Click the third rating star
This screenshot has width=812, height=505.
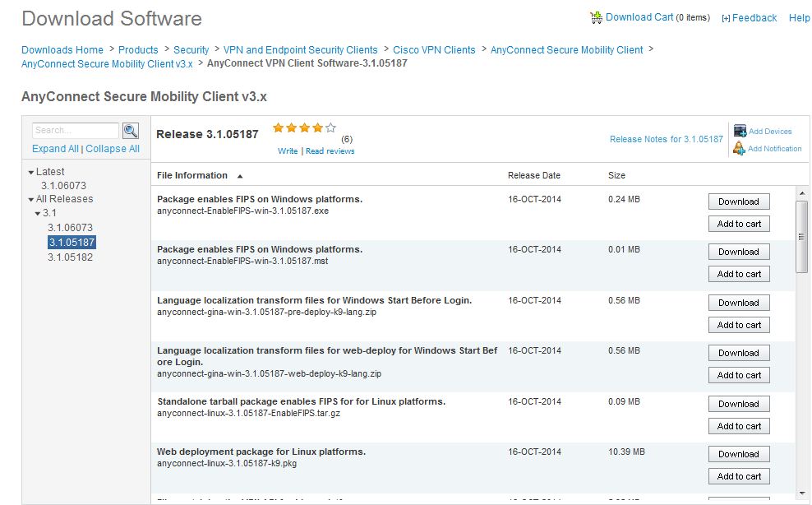click(304, 127)
